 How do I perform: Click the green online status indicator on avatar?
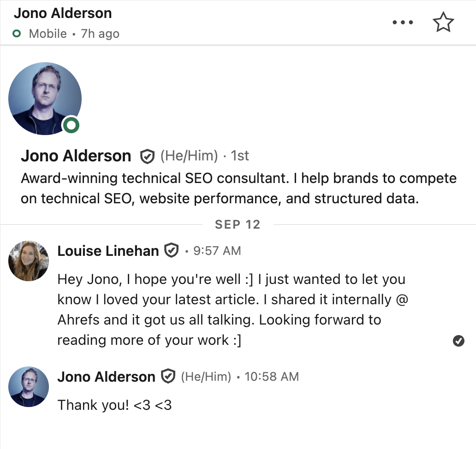click(71, 124)
